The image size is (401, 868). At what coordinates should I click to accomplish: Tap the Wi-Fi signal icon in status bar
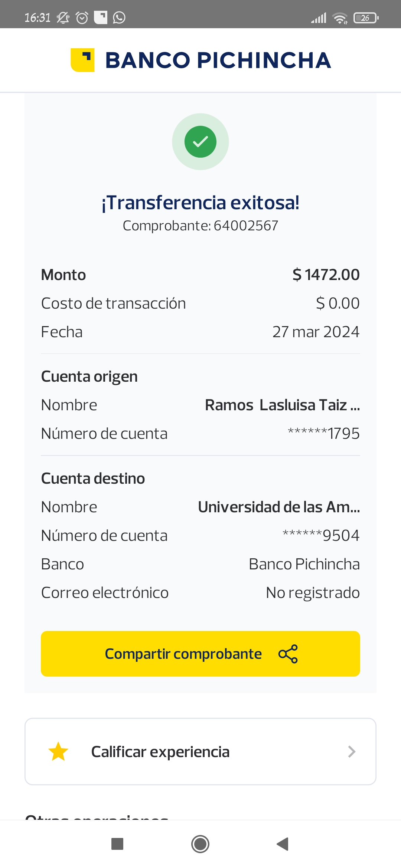(340, 17)
